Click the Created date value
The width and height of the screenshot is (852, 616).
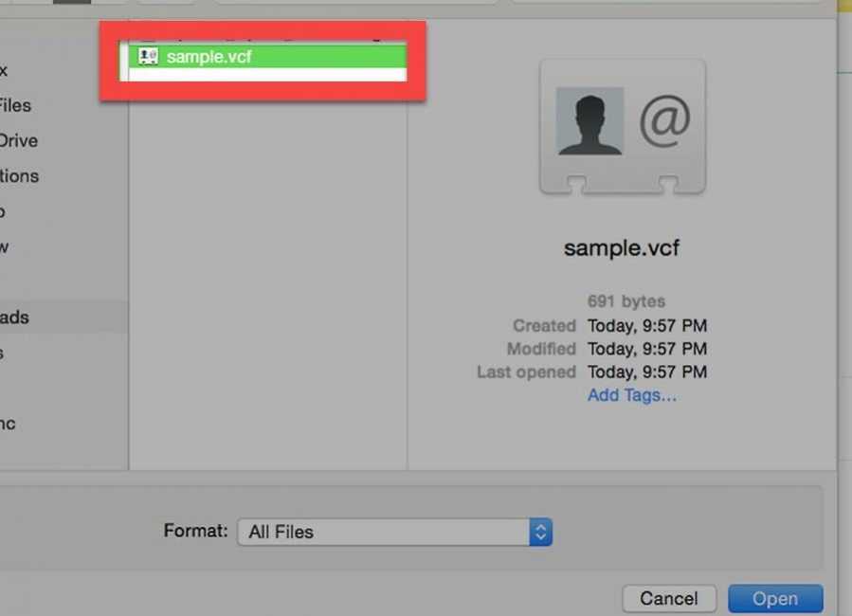coord(647,325)
